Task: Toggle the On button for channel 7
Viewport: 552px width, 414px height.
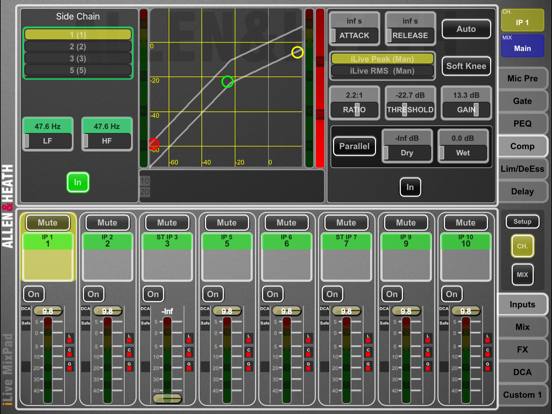Action: point(332,294)
